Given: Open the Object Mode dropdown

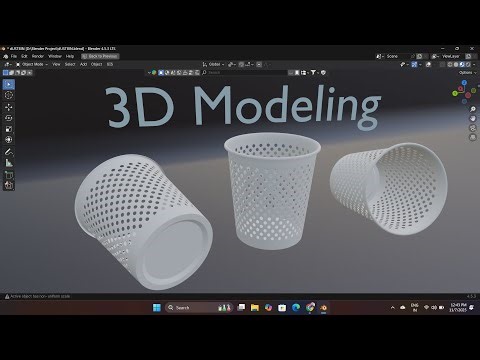Looking at the screenshot, I should [x=32, y=64].
